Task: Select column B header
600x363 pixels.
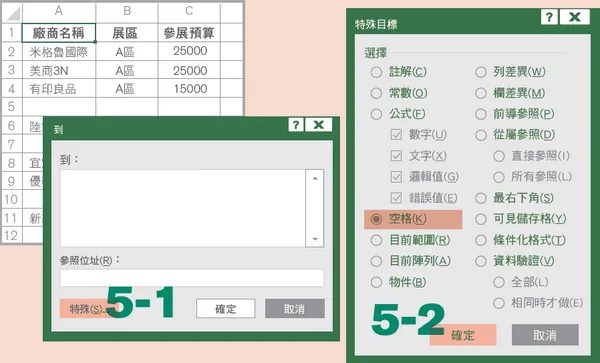Action: tap(127, 11)
